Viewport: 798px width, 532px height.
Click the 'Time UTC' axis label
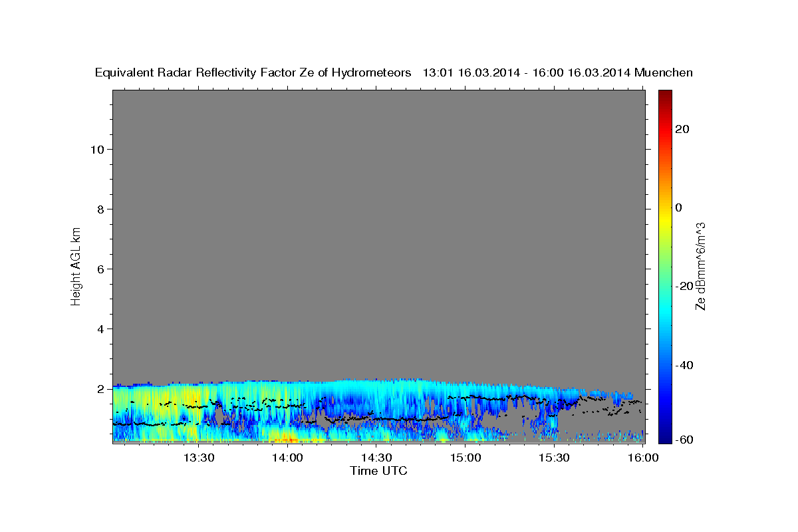click(378, 471)
